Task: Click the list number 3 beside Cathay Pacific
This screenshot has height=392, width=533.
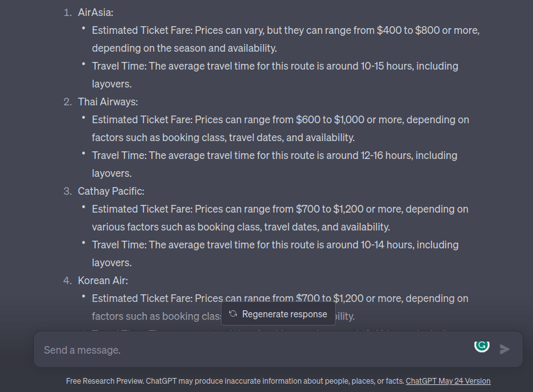Action: click(x=67, y=191)
